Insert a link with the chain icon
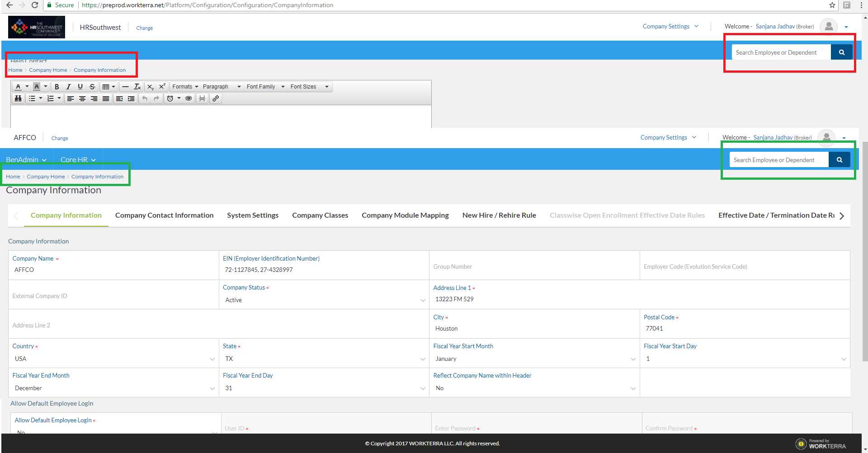The height and width of the screenshot is (453, 868). click(216, 98)
